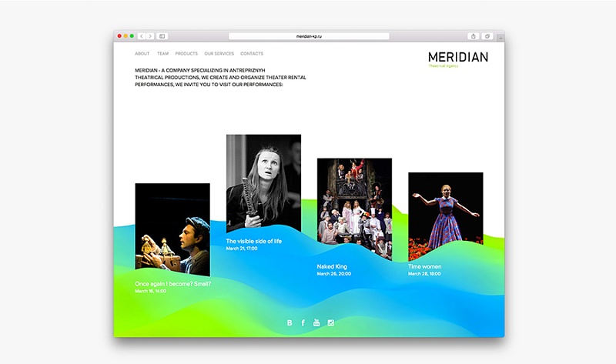Open the YouTube icon in footer
Image resolution: width=616 pixels, height=364 pixels.
316,322
